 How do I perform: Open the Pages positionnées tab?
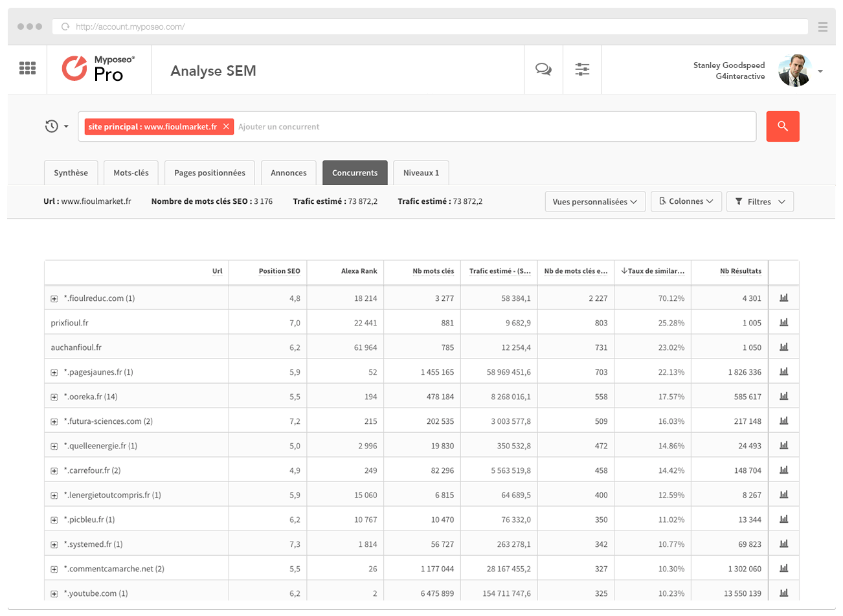(x=210, y=173)
